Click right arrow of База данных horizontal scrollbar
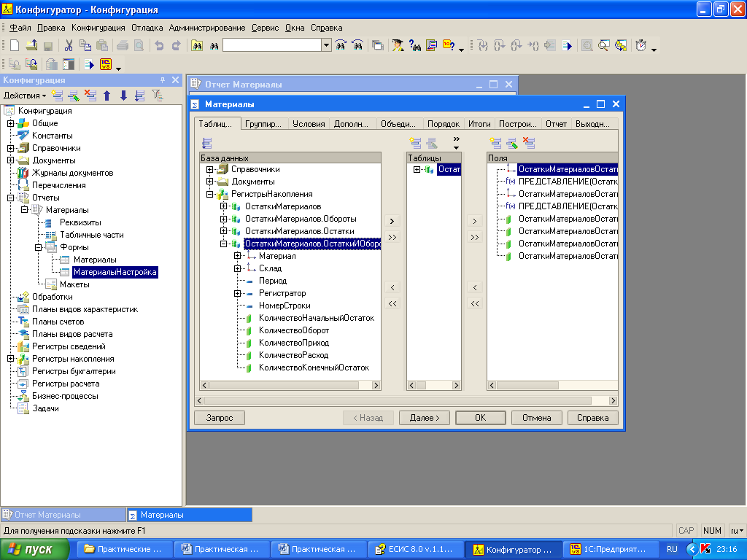 [x=376, y=385]
